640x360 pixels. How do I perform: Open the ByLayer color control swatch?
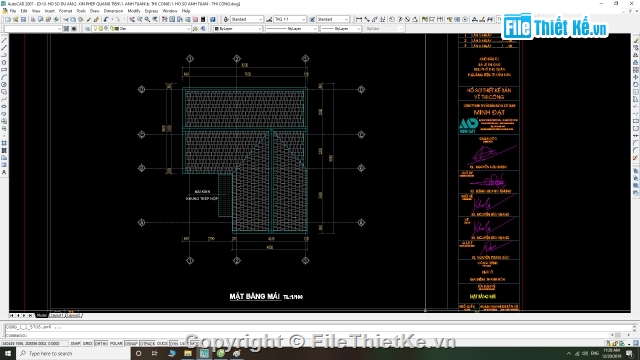(x=238, y=29)
